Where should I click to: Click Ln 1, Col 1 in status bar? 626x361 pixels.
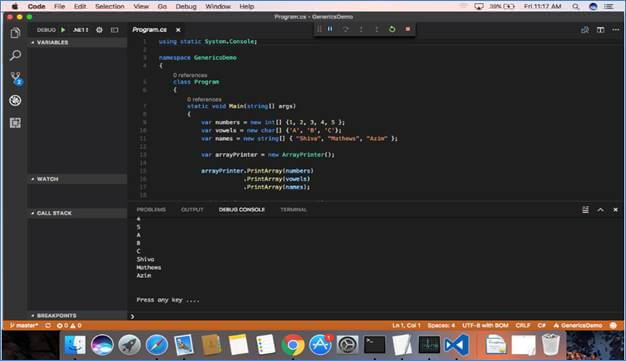[x=406, y=325]
